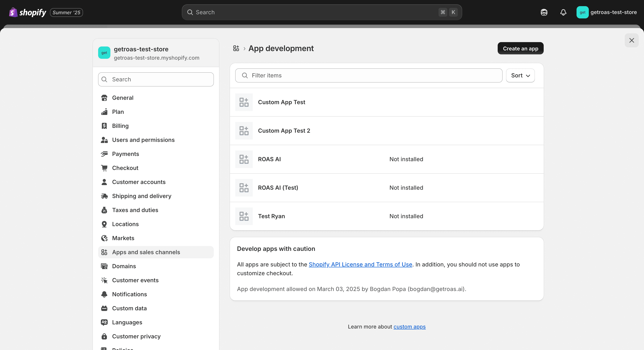
Task: Select Apps and sales channels
Action: (156, 252)
